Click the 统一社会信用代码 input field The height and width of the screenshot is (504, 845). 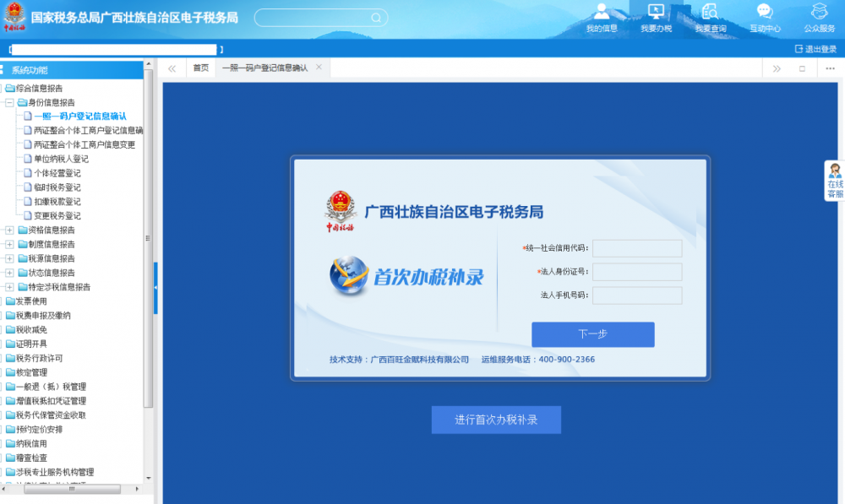[636, 248]
